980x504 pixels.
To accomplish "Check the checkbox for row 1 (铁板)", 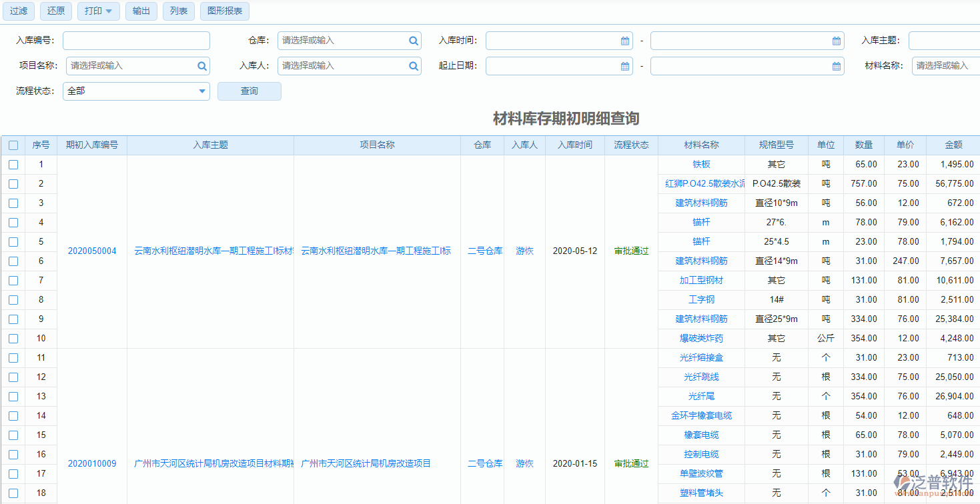I will point(13,164).
